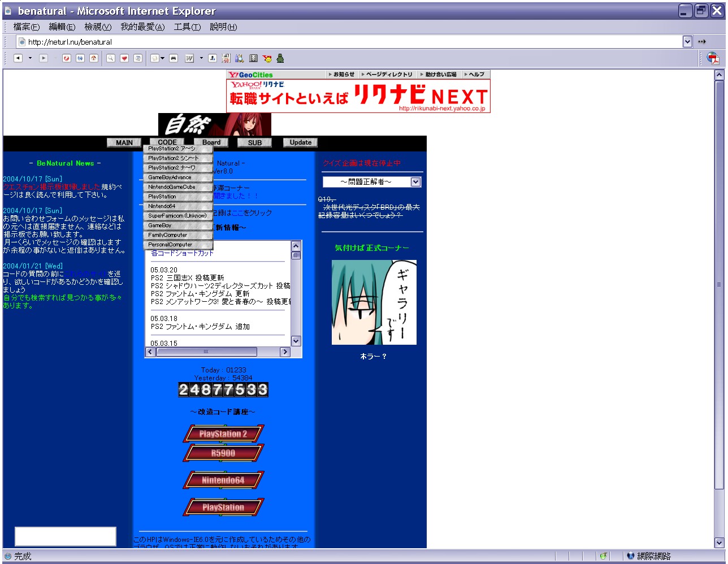Open the 檢視(V) menu
The width and height of the screenshot is (728, 564).
[x=98, y=27]
